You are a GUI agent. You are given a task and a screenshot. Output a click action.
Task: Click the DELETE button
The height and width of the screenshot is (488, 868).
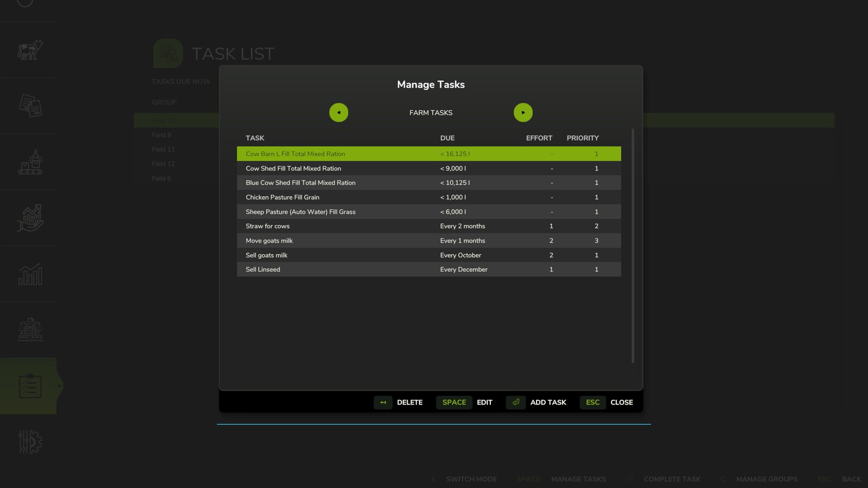[x=410, y=402]
